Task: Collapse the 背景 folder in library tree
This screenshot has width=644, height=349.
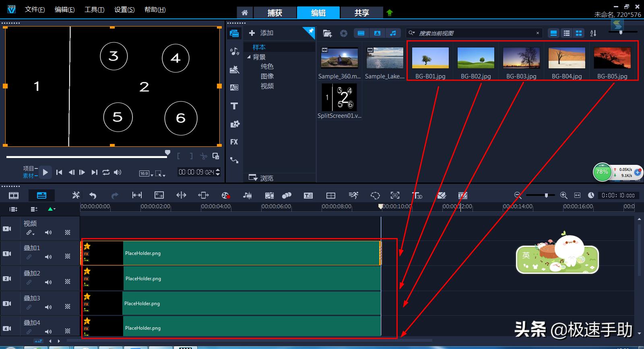Action: (x=249, y=57)
